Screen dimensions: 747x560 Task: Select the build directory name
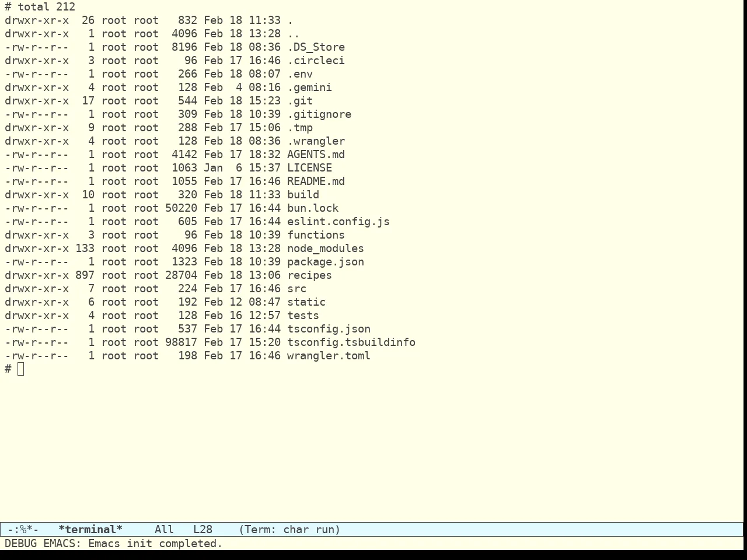pyautogui.click(x=303, y=195)
